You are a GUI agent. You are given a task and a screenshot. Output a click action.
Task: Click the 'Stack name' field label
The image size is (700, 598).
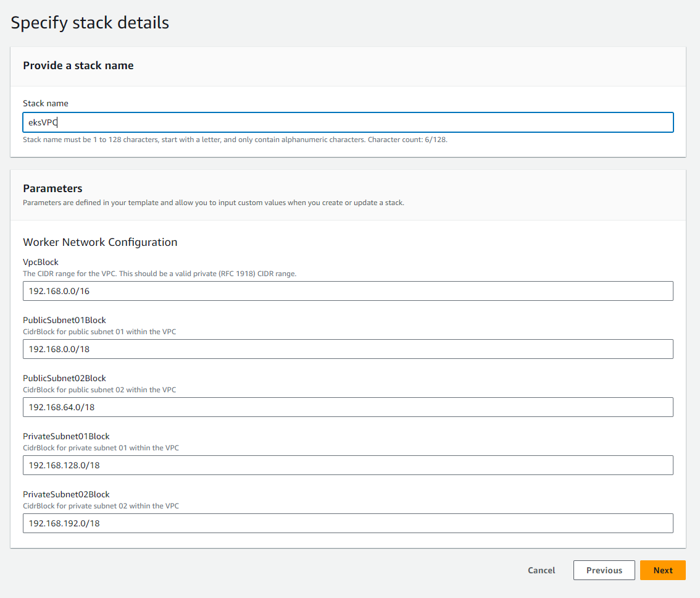coord(46,103)
